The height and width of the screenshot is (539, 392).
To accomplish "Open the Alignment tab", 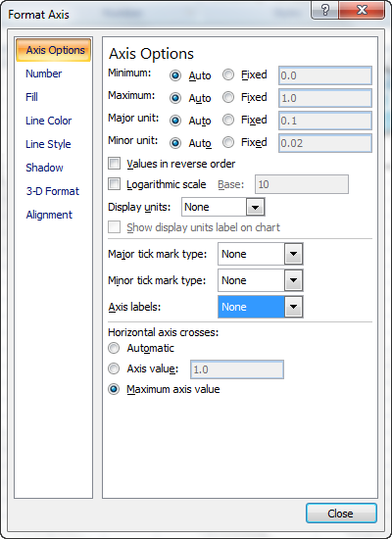I will tap(49, 215).
